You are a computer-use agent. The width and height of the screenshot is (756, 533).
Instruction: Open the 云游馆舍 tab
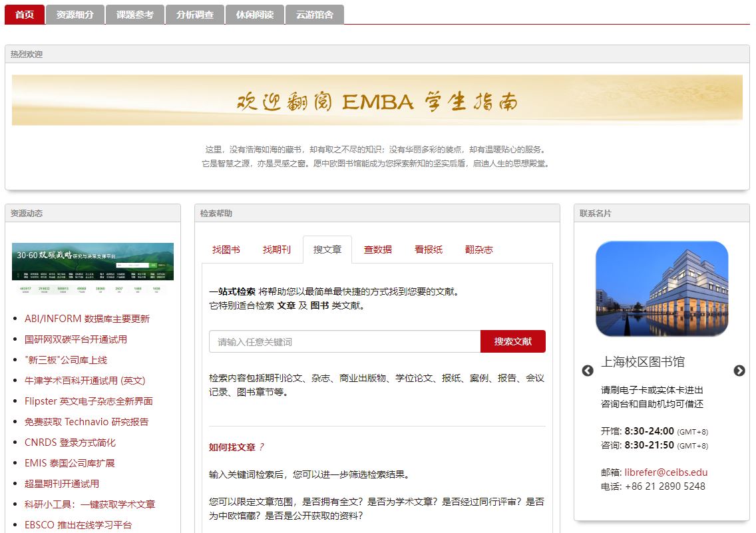pos(314,15)
